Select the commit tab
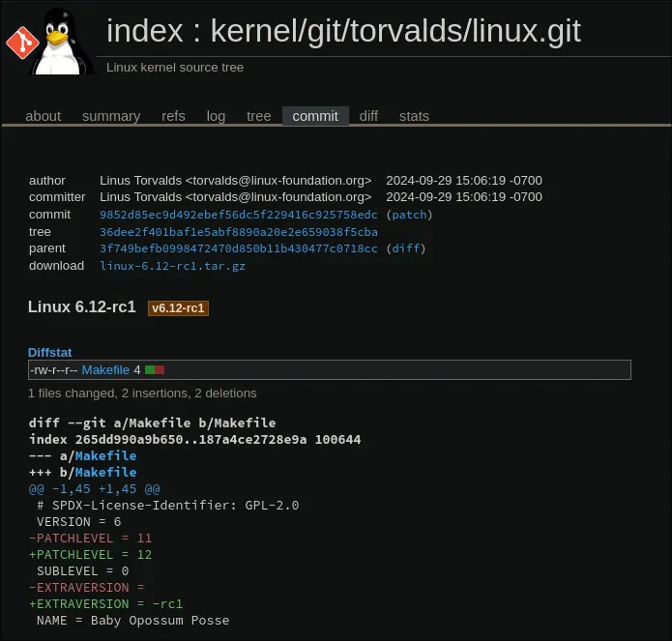Viewport: 672px width, 641px height. 315,116
